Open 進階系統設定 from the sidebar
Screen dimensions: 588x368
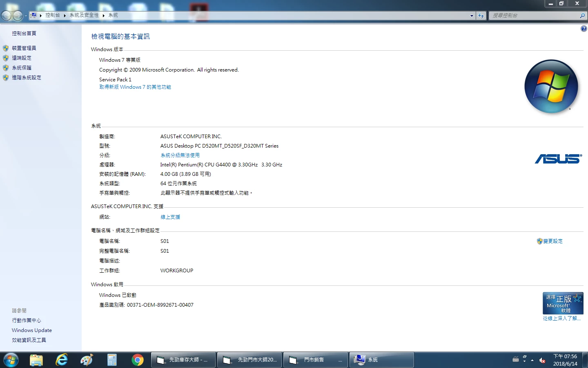pos(27,78)
